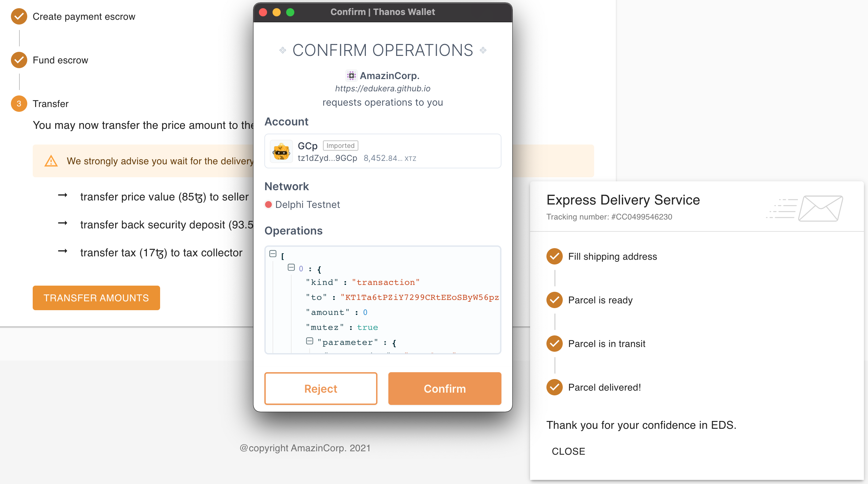Screen dimensions: 868x484
Task: Click the arrow before transfer price value
Action: (63, 196)
